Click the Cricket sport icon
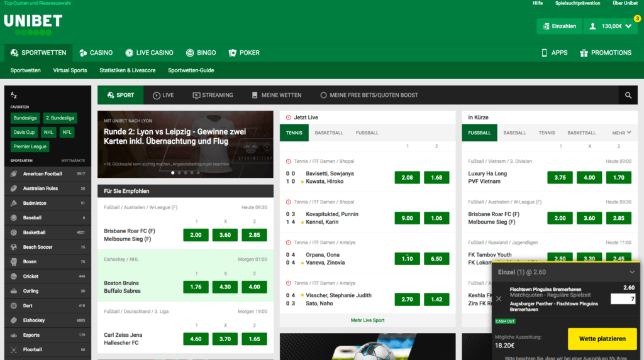The image size is (644, 360). [x=14, y=276]
